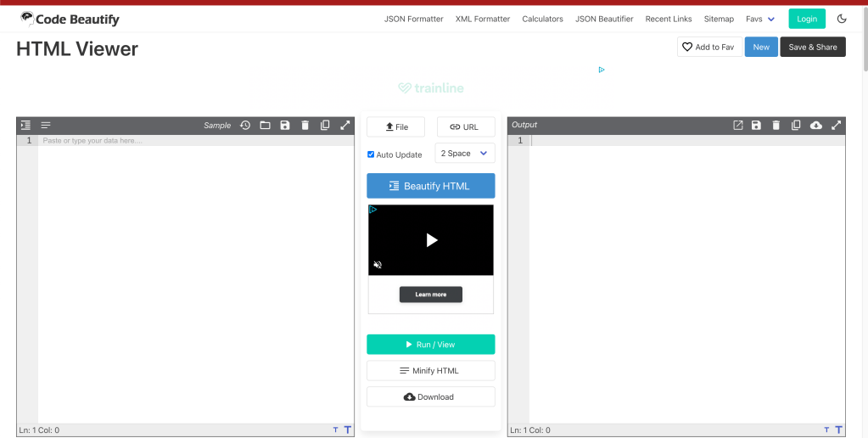Open the XML Formatter page

click(x=483, y=19)
